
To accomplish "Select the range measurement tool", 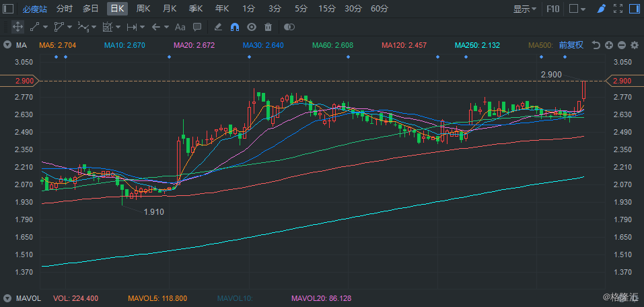I will click(x=132, y=27).
